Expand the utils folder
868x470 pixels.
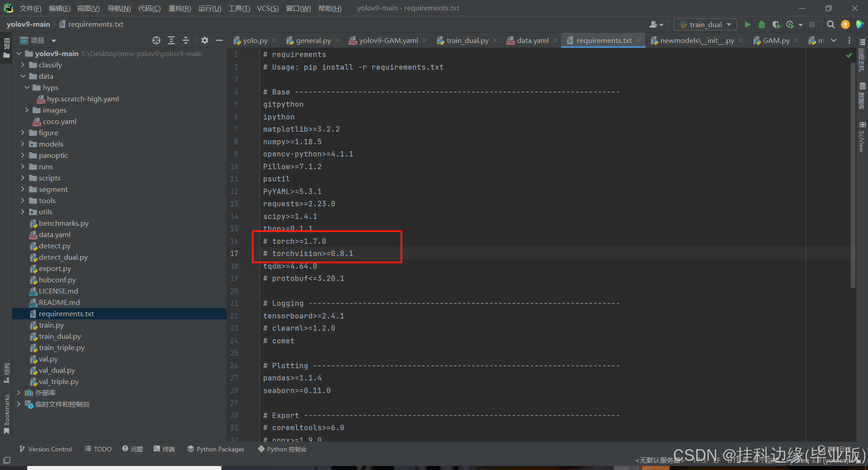(23, 212)
